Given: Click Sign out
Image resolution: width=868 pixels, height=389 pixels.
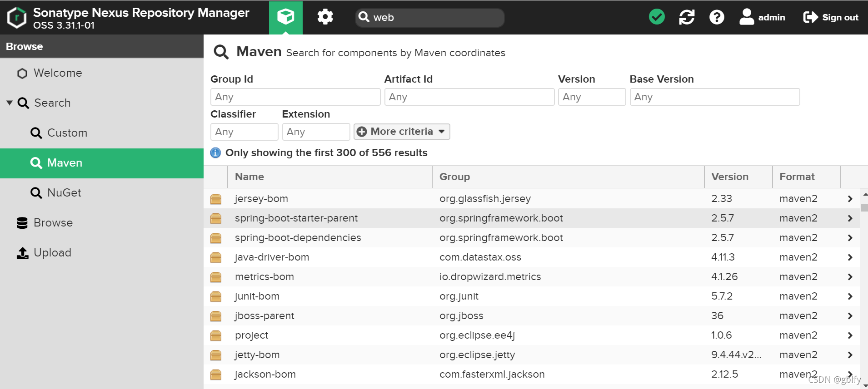Looking at the screenshot, I should [x=831, y=17].
